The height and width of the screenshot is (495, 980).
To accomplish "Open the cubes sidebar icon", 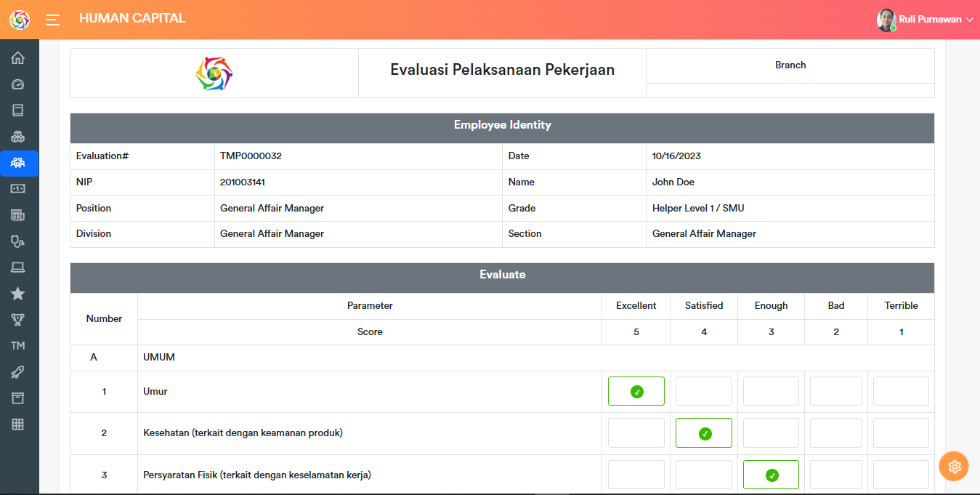I will click(x=18, y=137).
